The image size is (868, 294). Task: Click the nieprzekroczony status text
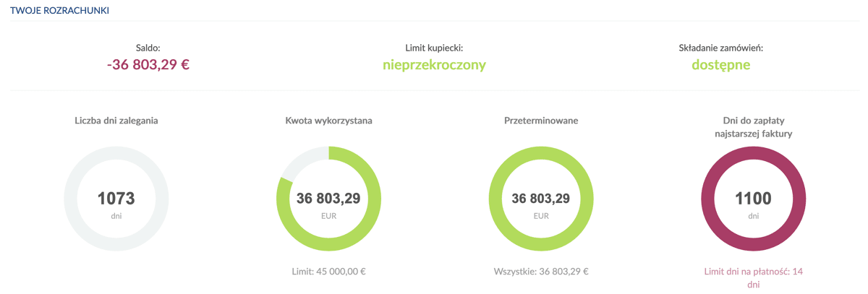(x=434, y=65)
